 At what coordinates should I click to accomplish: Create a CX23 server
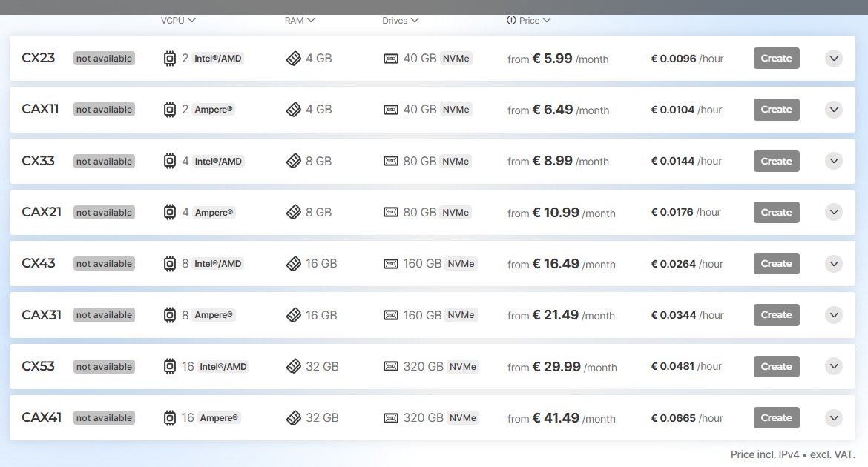(776, 58)
